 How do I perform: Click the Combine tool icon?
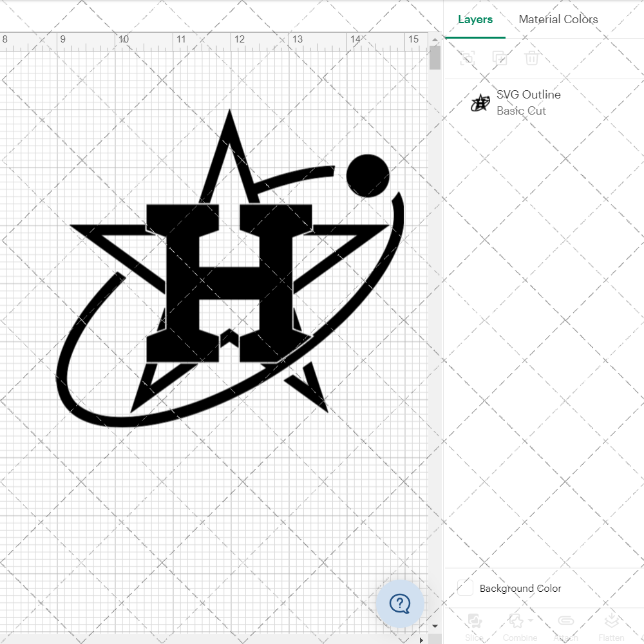tap(516, 620)
